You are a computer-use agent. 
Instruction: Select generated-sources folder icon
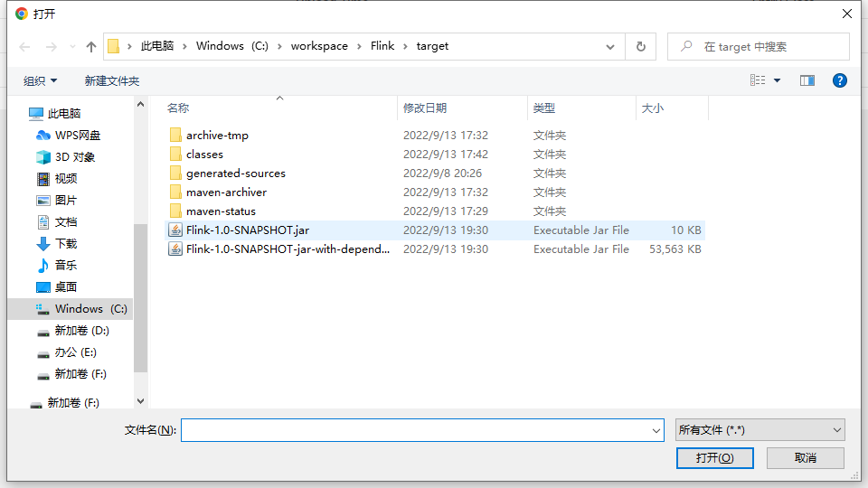point(175,174)
